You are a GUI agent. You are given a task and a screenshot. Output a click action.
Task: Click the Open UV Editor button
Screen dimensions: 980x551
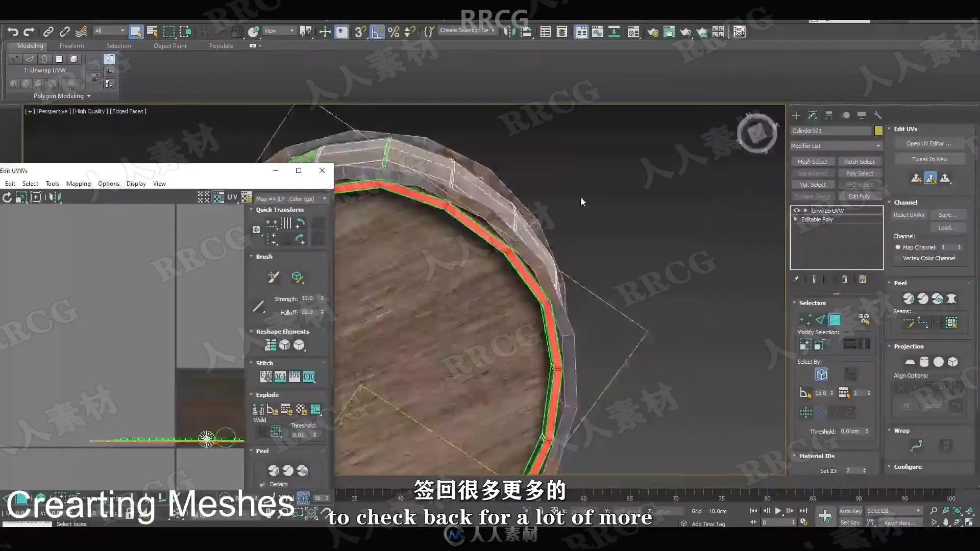tap(929, 144)
